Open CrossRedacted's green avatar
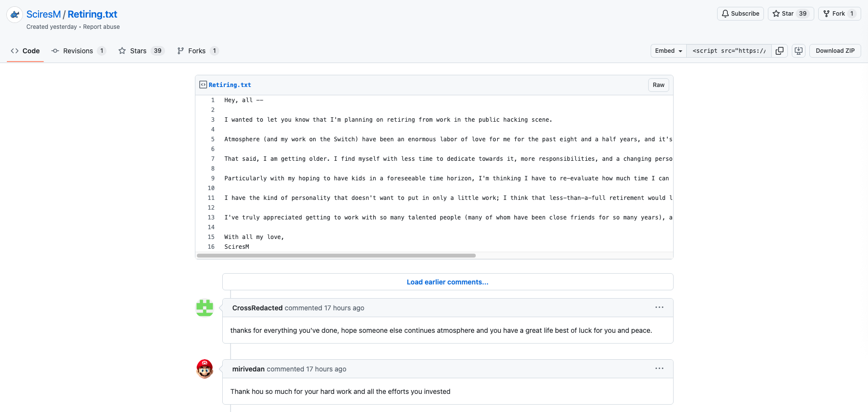This screenshot has width=868, height=412. tap(205, 308)
